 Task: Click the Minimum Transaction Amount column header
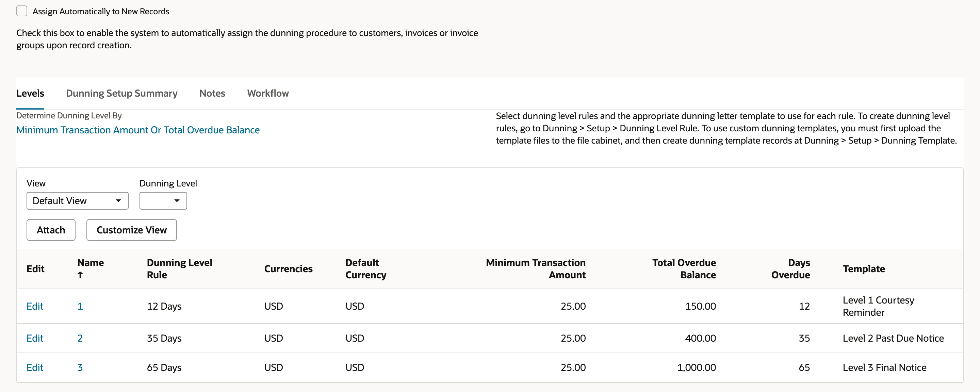pos(536,269)
